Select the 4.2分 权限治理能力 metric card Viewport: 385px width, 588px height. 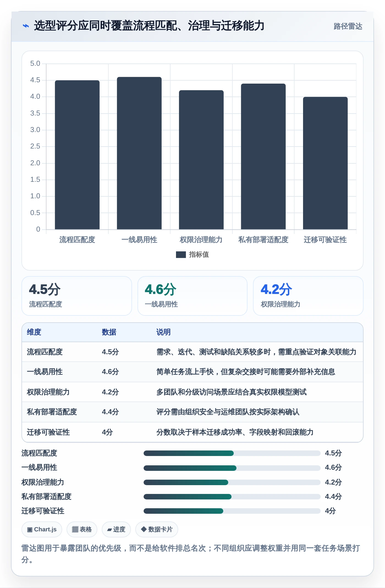308,296
